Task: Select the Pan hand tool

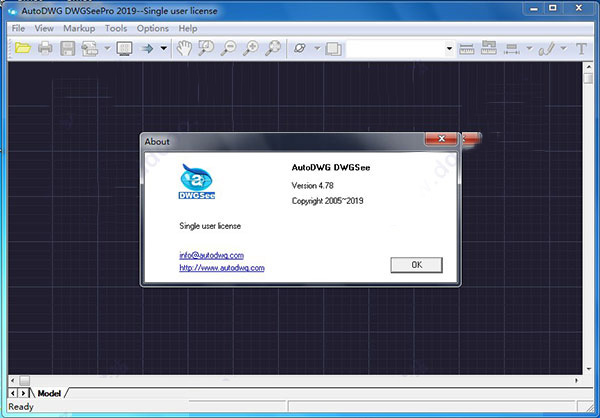Action: click(184, 48)
